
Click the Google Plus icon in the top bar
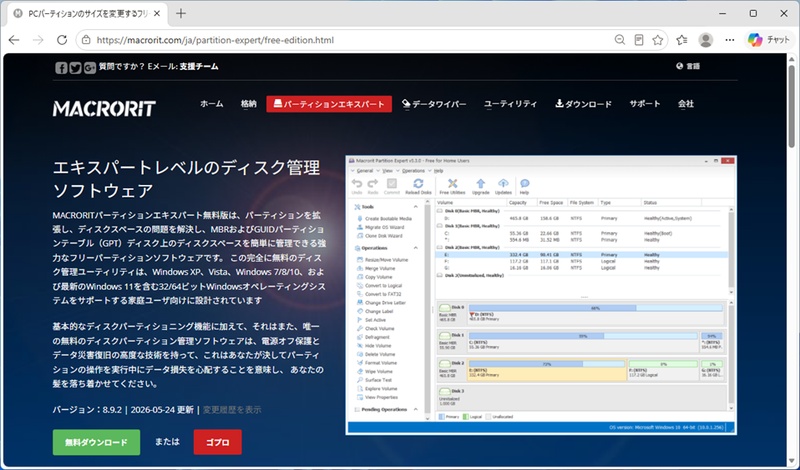(x=90, y=67)
